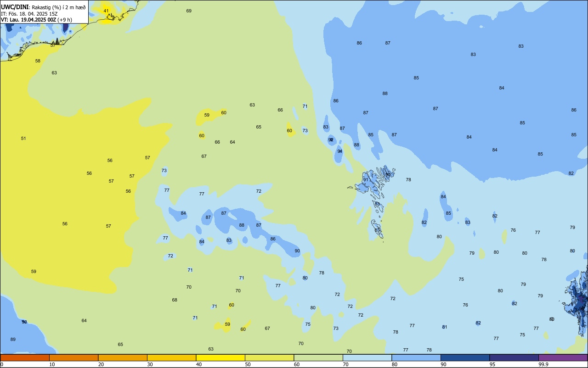The image size is (588, 368).
Task: Click the map value 91 on the islands
Action: coord(366,179)
